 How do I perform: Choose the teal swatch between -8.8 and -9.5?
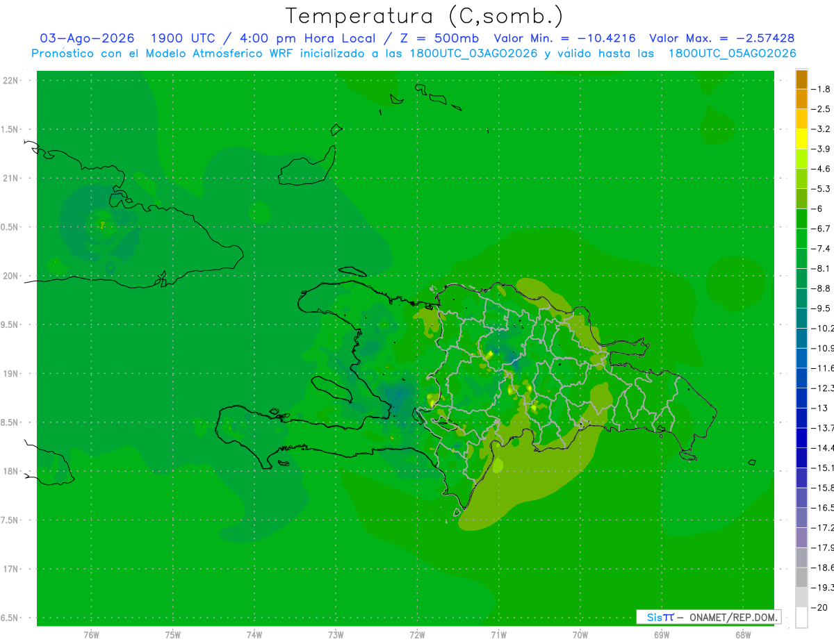pos(801,298)
